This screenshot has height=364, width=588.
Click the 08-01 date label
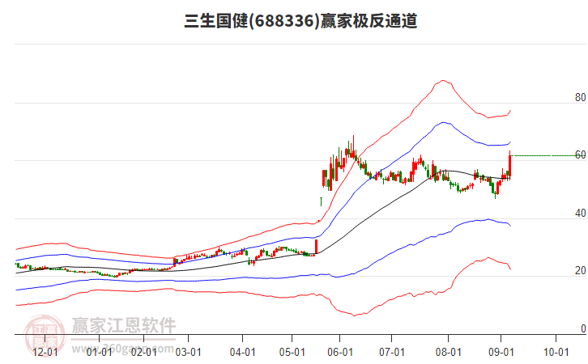point(448,353)
